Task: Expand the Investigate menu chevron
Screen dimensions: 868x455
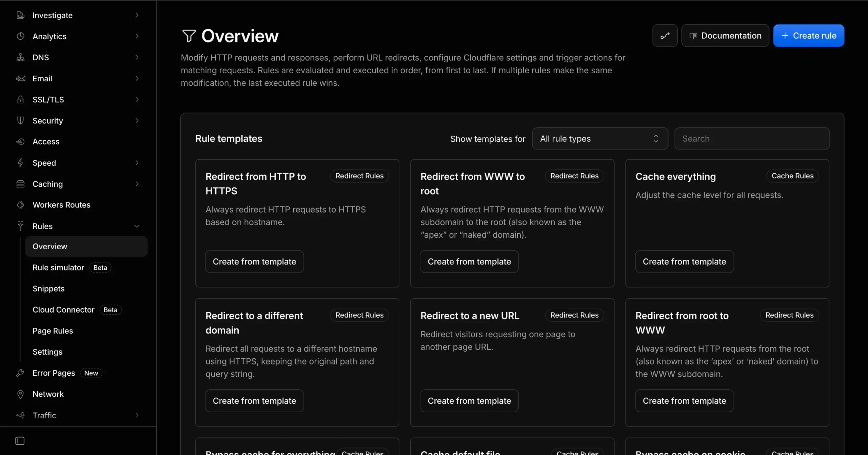Action: coord(137,15)
